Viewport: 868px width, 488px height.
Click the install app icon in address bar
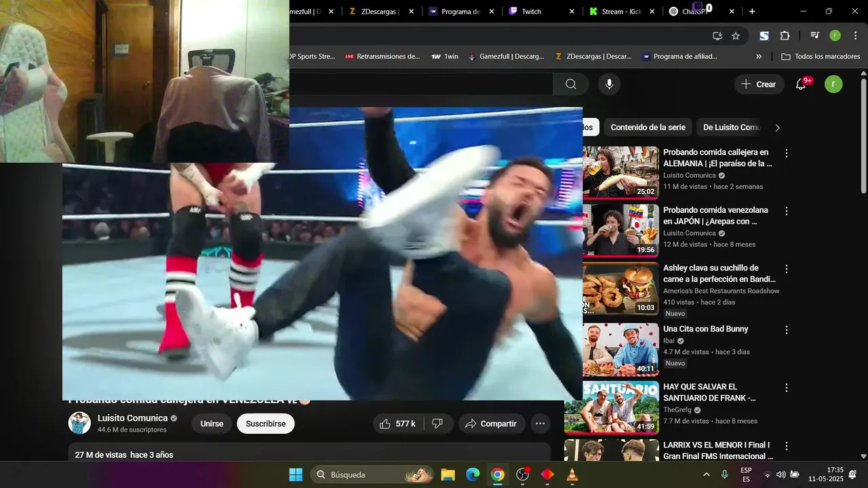click(717, 36)
